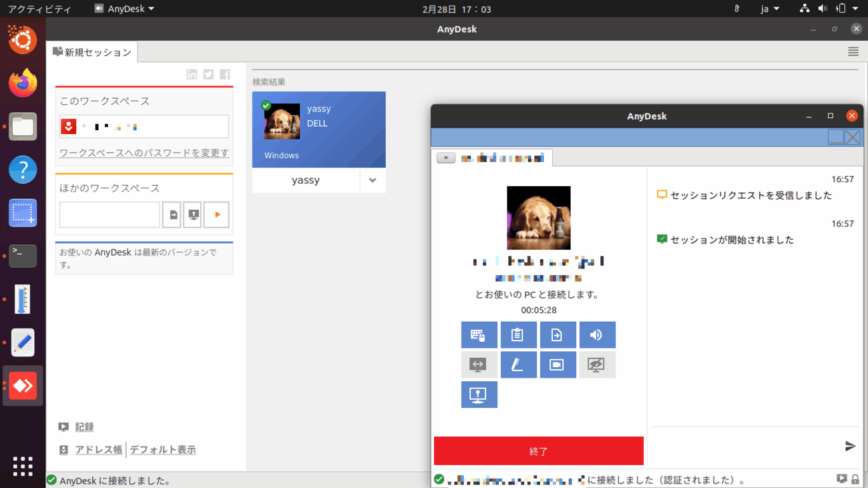This screenshot has height=488, width=868.
Task: Click セッションリクエストを受信しました chat entry
Action: [751, 196]
